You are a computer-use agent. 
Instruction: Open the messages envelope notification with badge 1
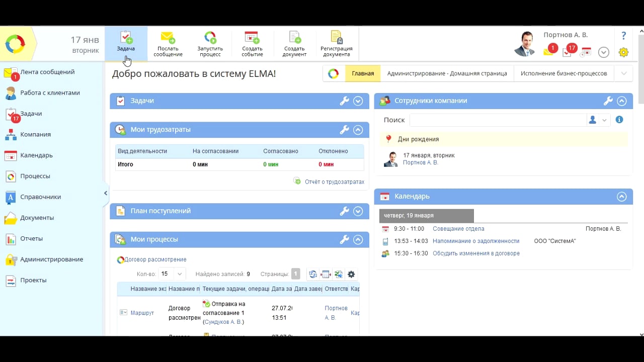coord(549,51)
